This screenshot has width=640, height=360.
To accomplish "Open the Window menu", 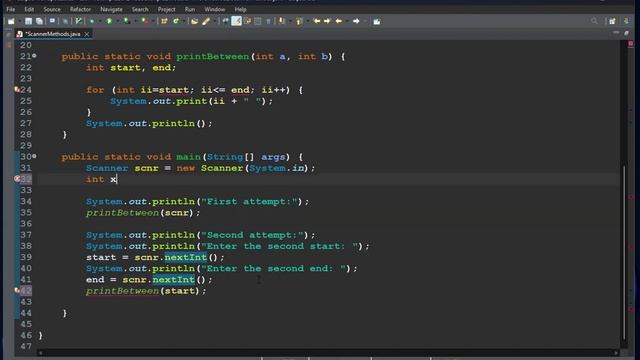I will coord(215,9).
